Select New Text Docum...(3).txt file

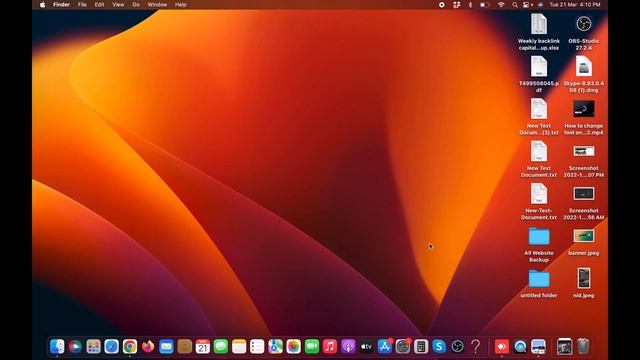pyautogui.click(x=539, y=117)
